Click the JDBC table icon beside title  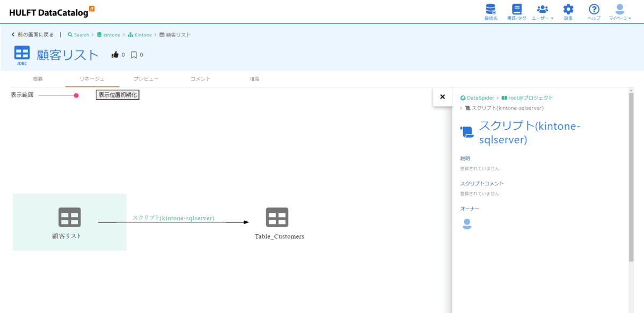pyautogui.click(x=22, y=55)
